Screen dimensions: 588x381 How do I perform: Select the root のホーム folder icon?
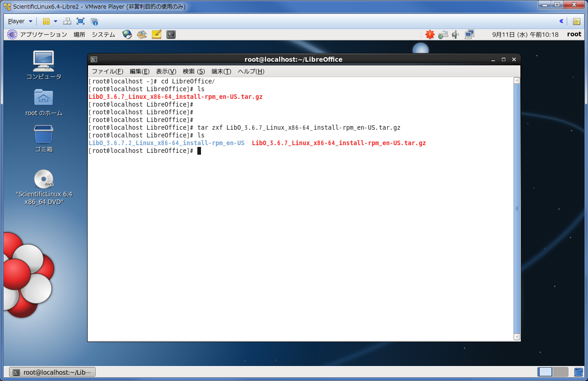coord(44,102)
